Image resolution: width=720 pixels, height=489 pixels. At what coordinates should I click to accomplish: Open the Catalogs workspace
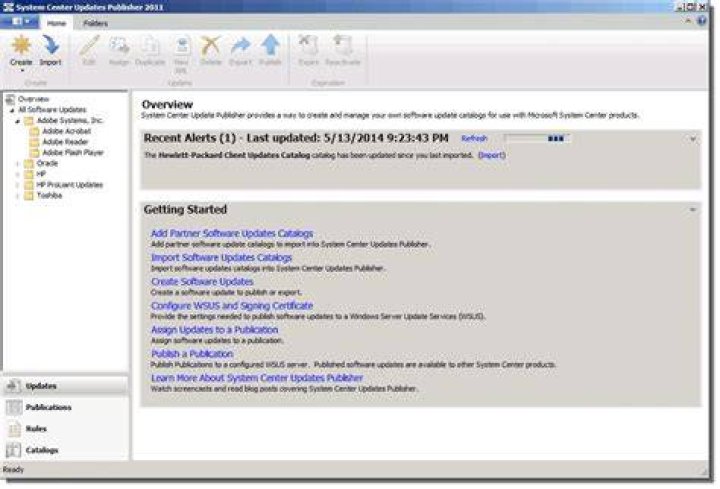point(66,450)
